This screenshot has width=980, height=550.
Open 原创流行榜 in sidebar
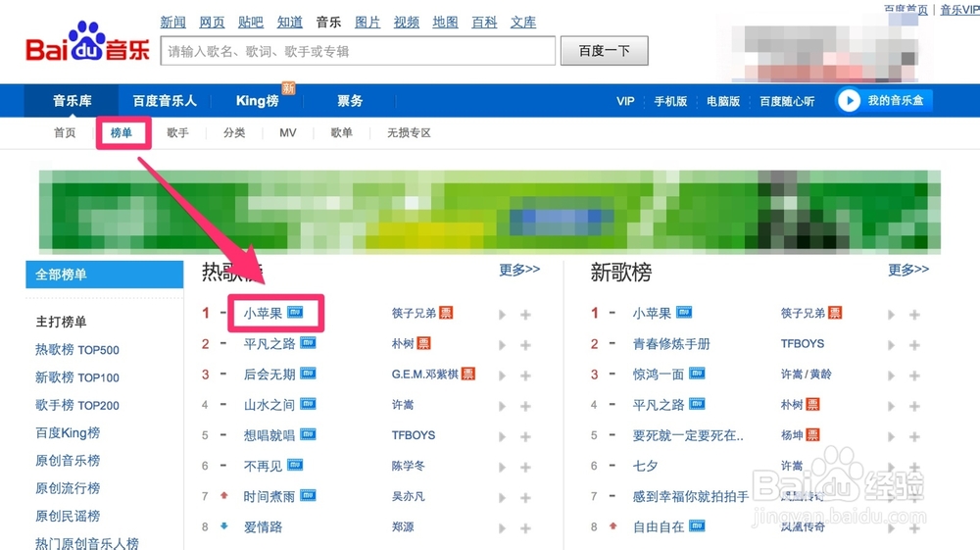pyautogui.click(x=68, y=488)
